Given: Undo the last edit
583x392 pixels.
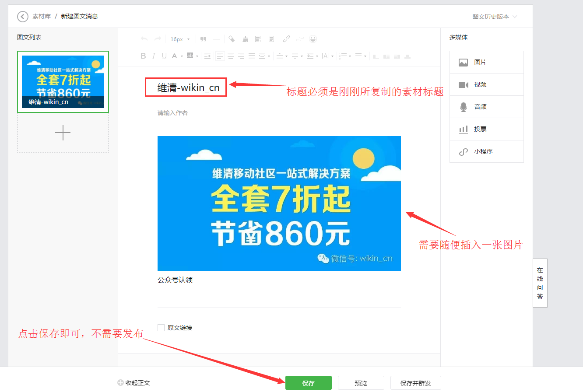Looking at the screenshot, I should [x=144, y=39].
